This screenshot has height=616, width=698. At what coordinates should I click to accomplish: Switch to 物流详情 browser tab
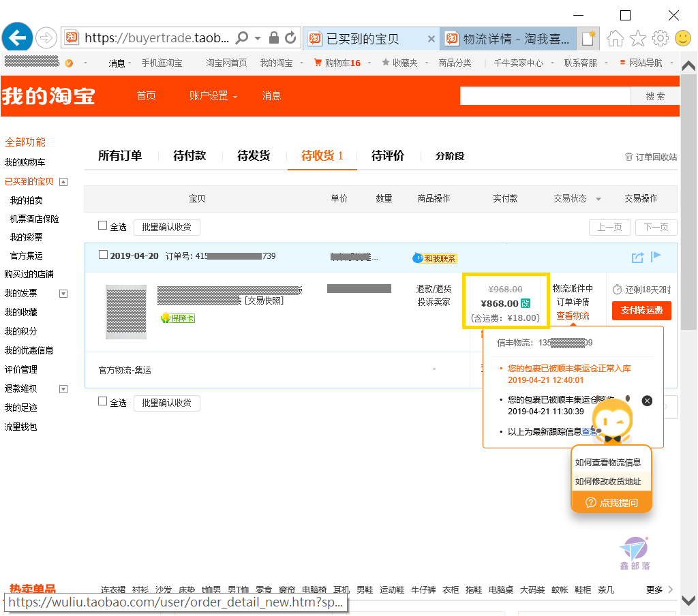pyautogui.click(x=508, y=39)
